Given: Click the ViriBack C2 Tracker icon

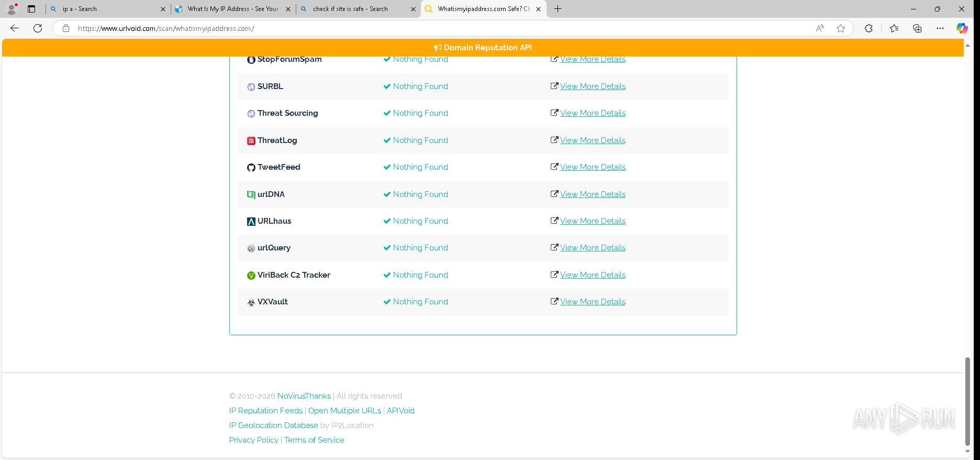Looking at the screenshot, I should click(x=251, y=276).
